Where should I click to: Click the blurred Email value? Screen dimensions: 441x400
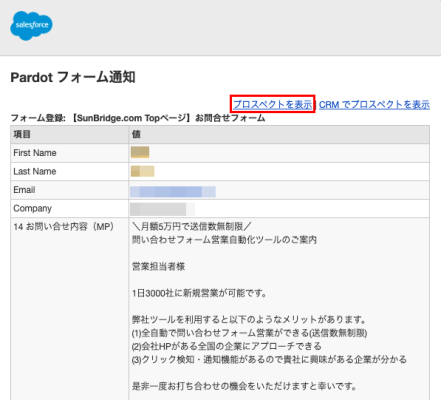click(x=173, y=192)
